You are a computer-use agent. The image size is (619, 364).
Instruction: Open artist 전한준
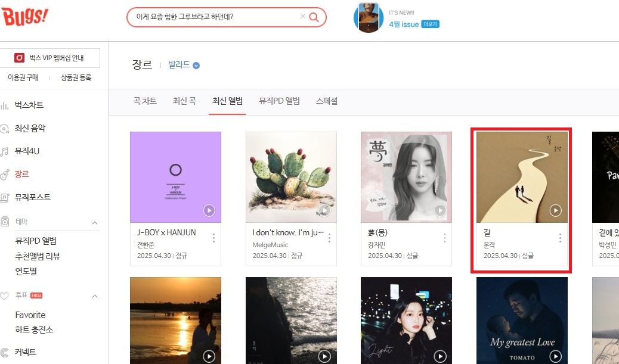click(146, 245)
